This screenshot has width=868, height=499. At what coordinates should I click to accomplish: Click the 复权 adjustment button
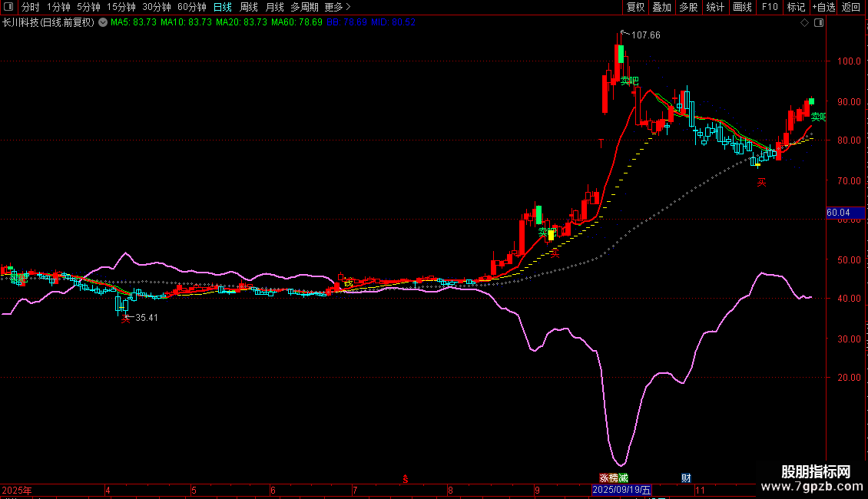click(x=635, y=7)
